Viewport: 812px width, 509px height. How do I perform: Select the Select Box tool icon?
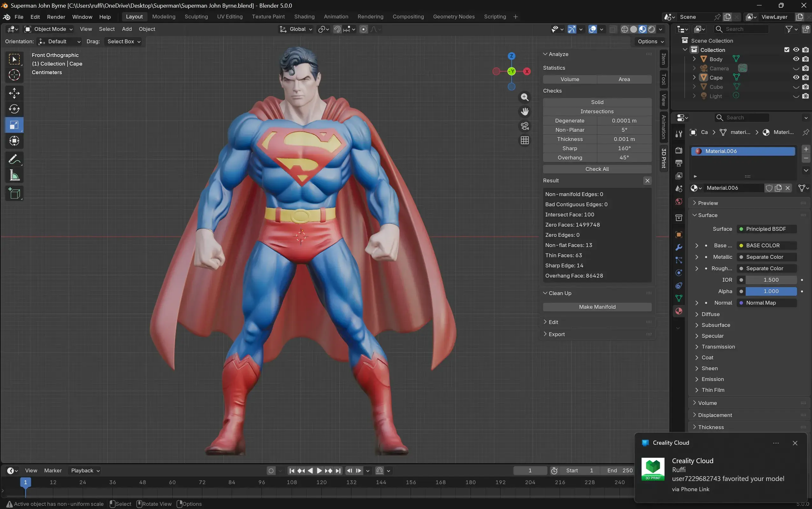pyautogui.click(x=14, y=59)
